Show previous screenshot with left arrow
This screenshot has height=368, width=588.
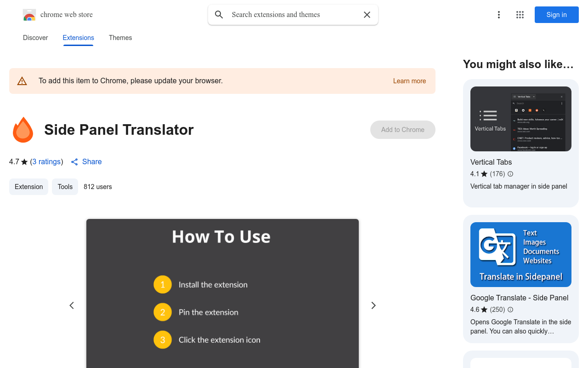tap(72, 305)
